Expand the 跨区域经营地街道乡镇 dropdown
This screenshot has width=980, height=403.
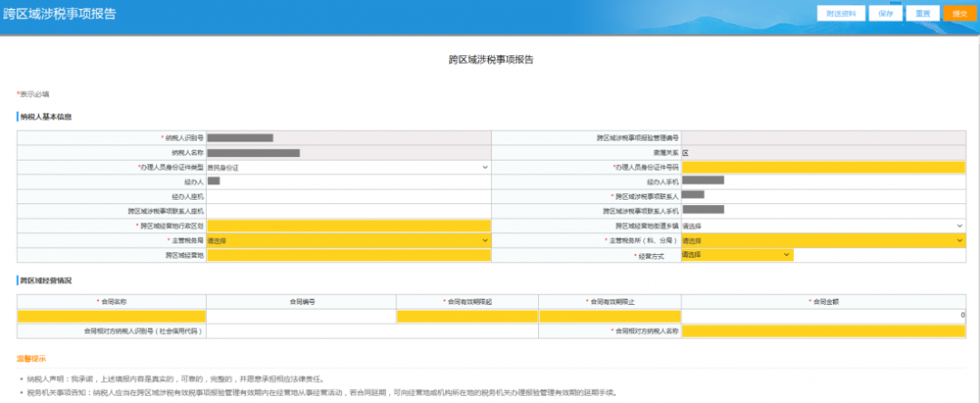coord(822,225)
